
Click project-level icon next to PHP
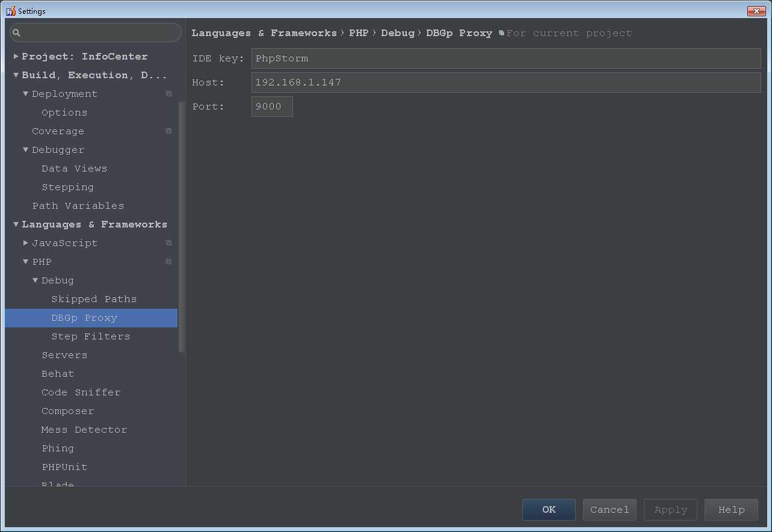pyautogui.click(x=168, y=262)
